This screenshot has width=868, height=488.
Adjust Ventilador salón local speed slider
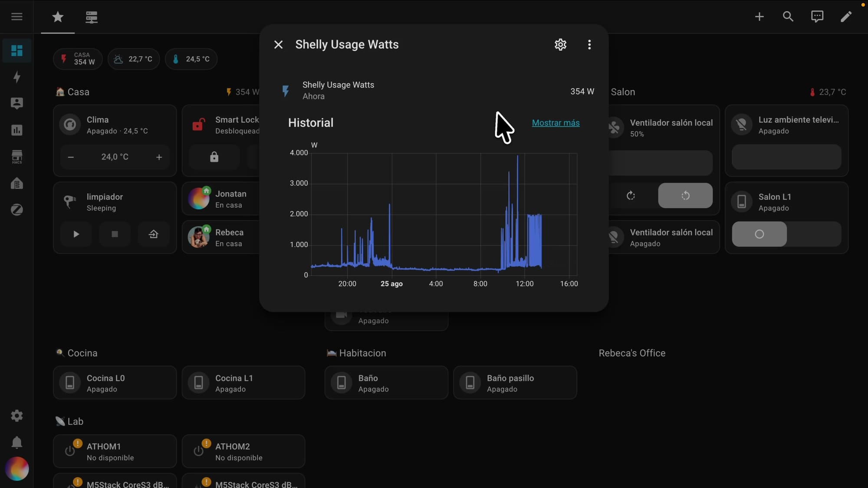tap(660, 163)
